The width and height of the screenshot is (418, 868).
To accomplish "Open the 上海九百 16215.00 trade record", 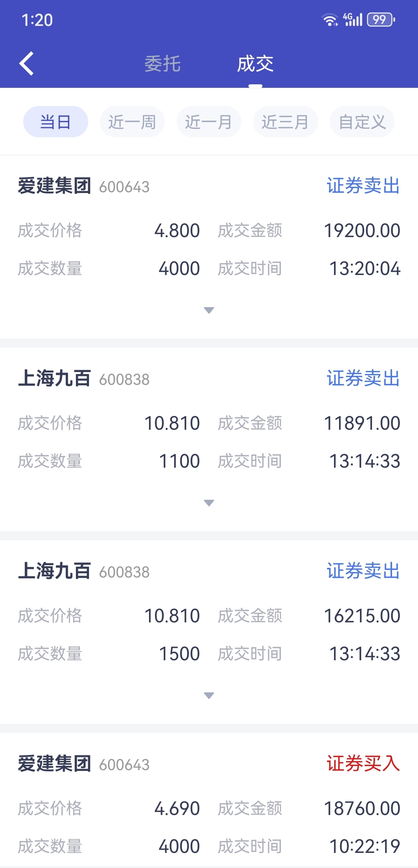I will (209, 632).
